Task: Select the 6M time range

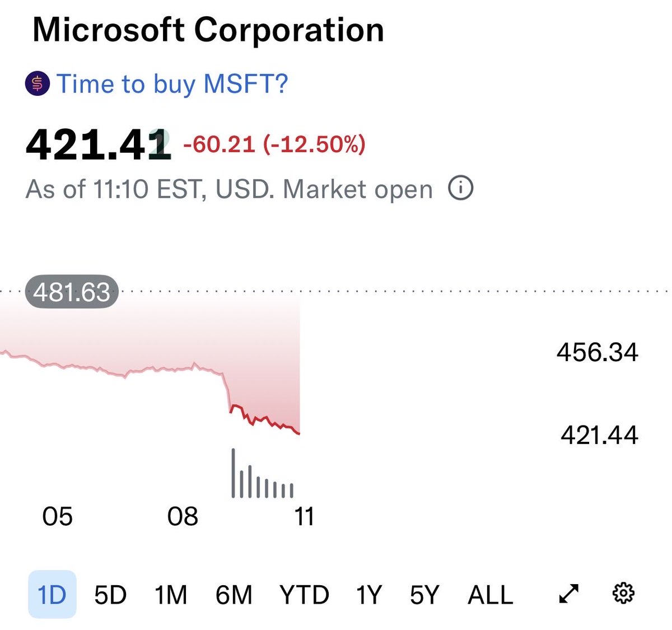Action: tap(234, 594)
